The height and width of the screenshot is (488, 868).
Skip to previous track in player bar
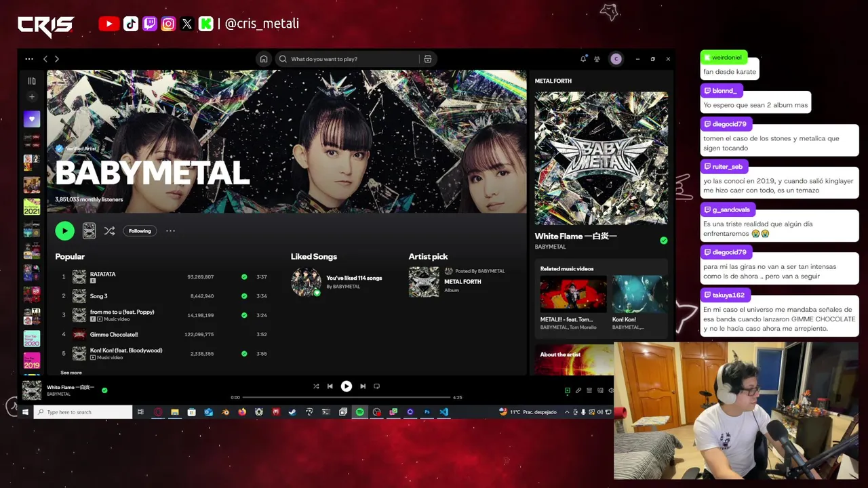click(330, 386)
